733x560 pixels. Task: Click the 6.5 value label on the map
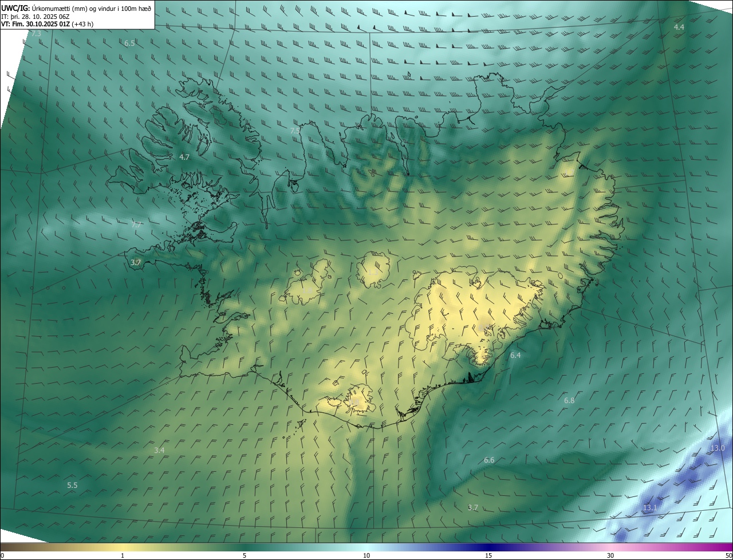tap(129, 44)
